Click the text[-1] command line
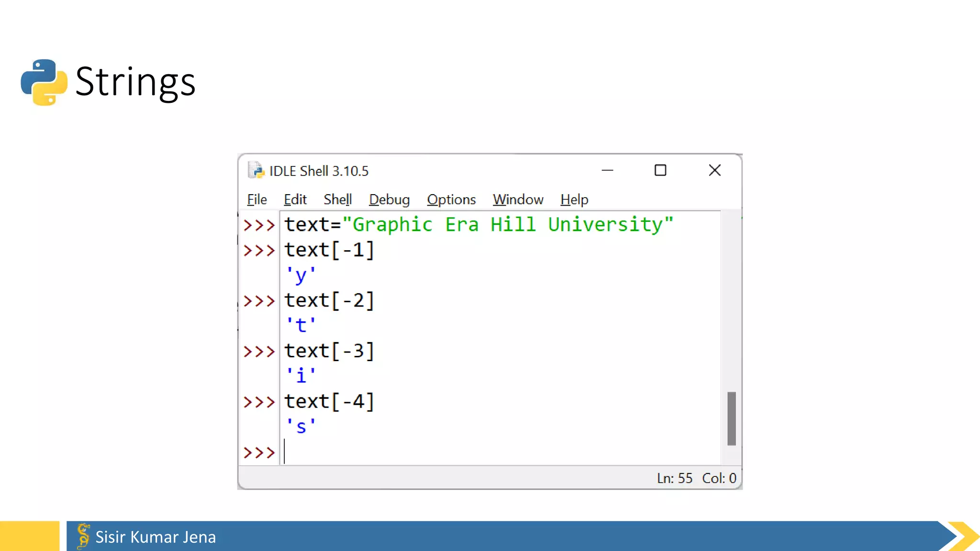 [x=329, y=250]
